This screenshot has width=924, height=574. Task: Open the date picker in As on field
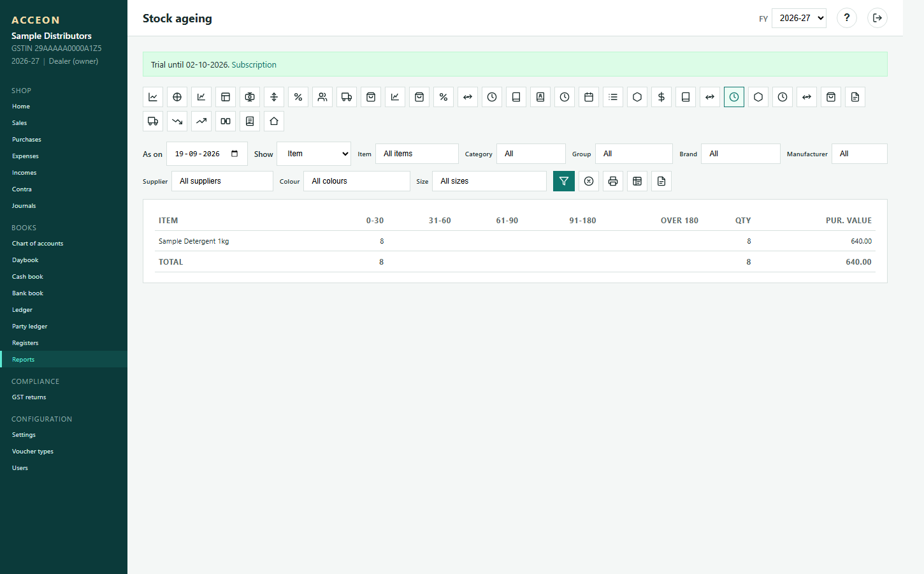[x=235, y=154]
